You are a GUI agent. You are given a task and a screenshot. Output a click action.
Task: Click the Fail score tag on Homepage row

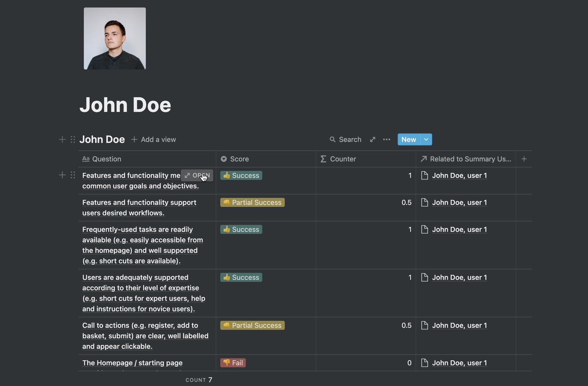click(233, 363)
